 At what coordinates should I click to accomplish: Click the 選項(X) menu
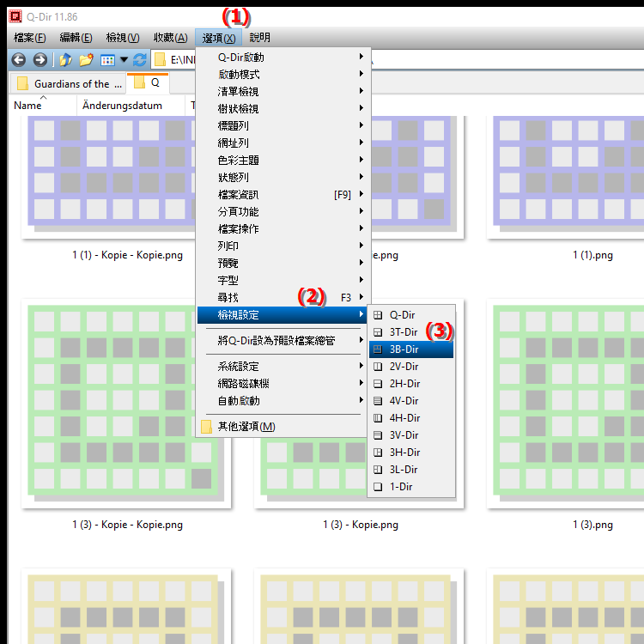coord(218,38)
